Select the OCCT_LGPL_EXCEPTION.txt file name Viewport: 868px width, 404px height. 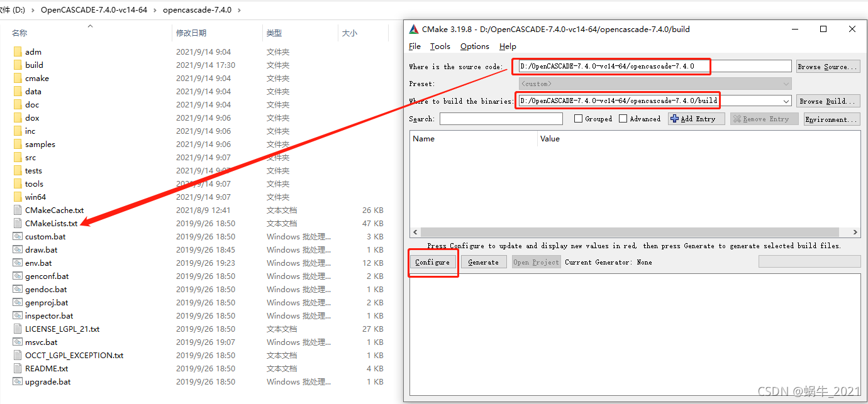coord(74,355)
